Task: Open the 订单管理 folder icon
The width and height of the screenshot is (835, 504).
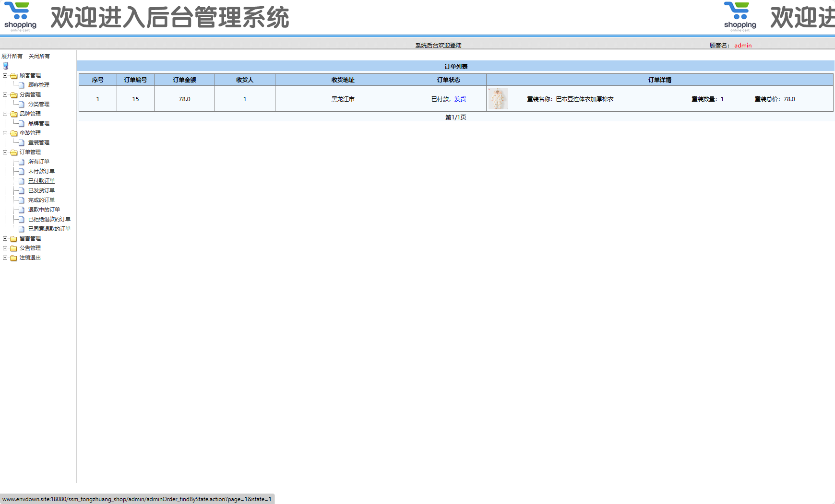Action: coord(13,152)
